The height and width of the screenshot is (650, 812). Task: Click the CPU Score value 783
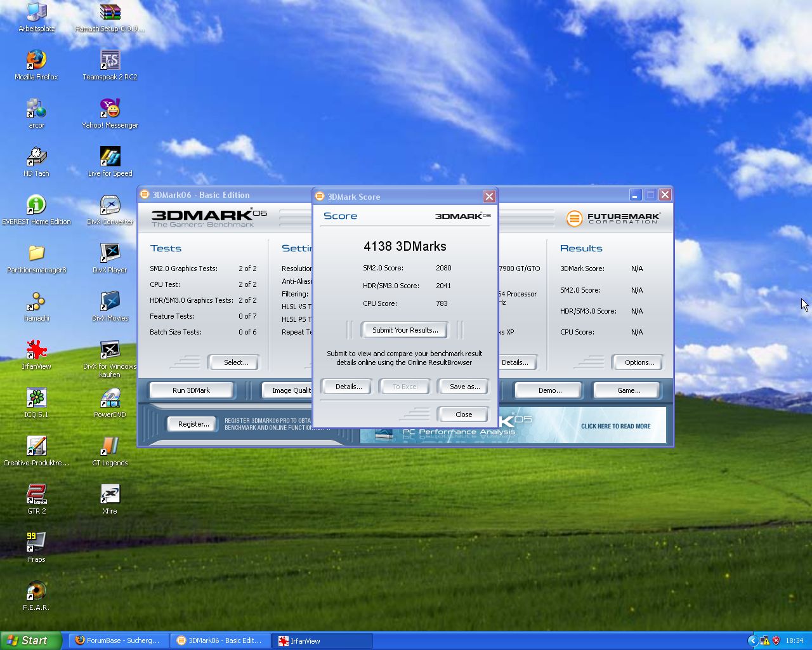coord(442,303)
